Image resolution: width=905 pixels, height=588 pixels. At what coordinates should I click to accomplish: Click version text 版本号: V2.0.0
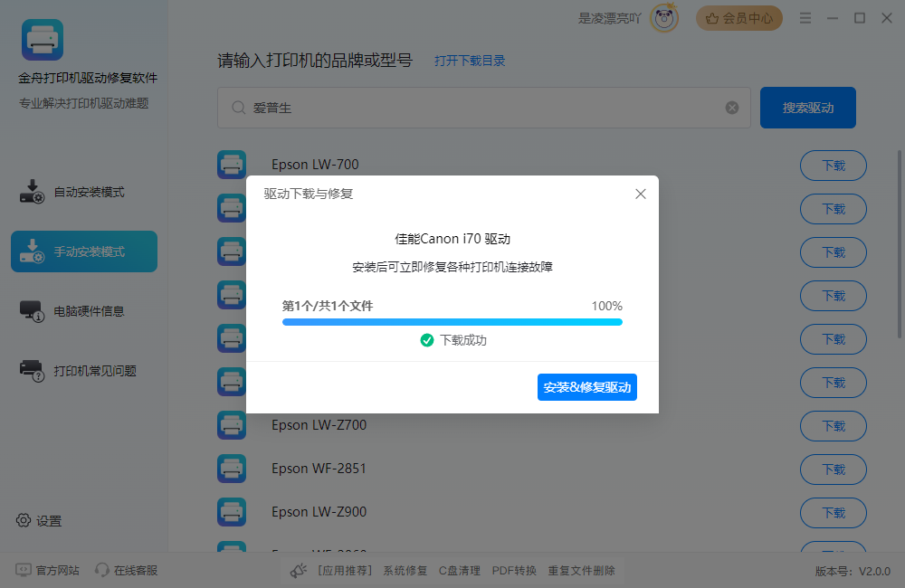pos(853,572)
